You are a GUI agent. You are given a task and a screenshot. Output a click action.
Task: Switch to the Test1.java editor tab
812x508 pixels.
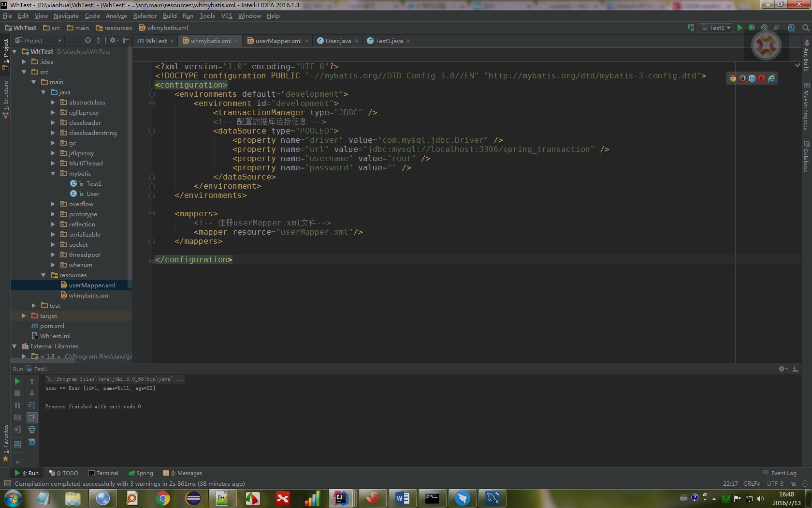(389, 41)
